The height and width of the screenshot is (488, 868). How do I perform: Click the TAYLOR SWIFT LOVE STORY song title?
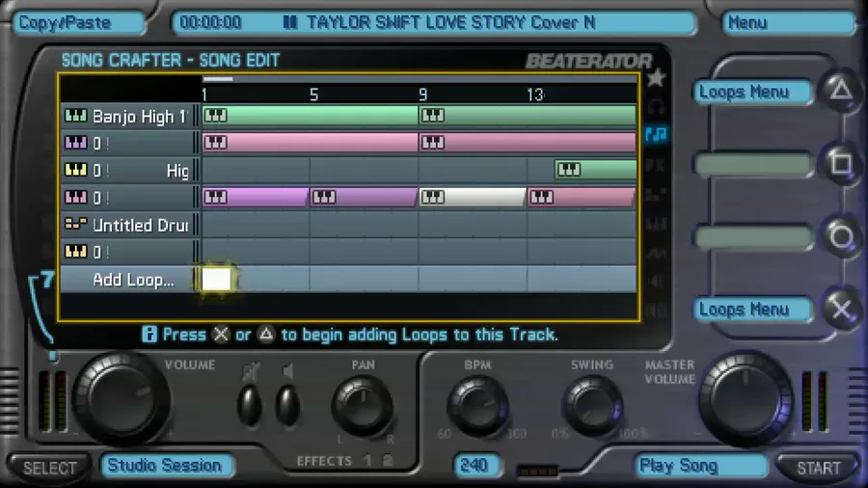point(451,22)
